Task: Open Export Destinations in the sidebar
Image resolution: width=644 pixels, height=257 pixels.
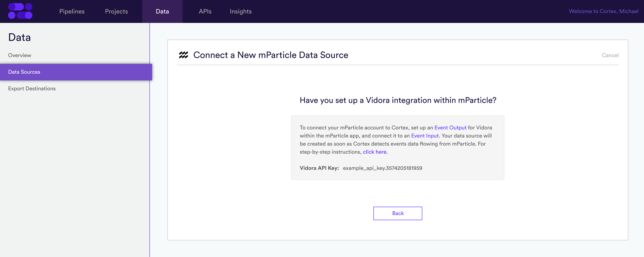Action: coord(32,89)
